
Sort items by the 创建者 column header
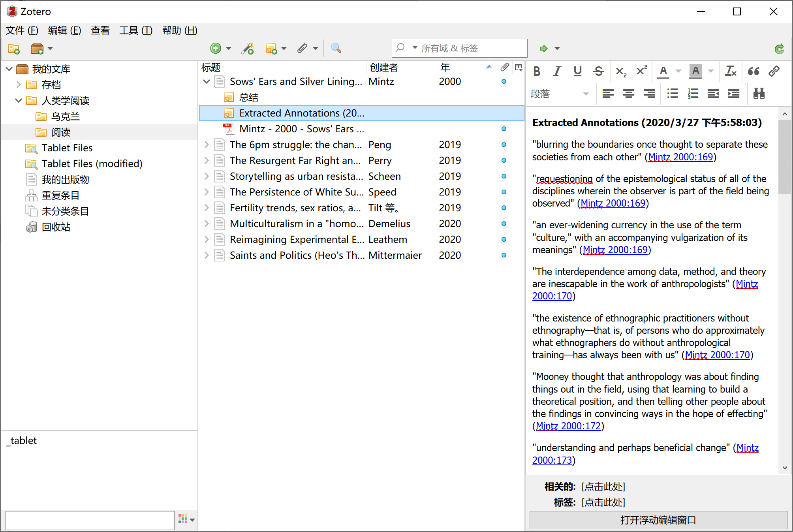[401, 68]
